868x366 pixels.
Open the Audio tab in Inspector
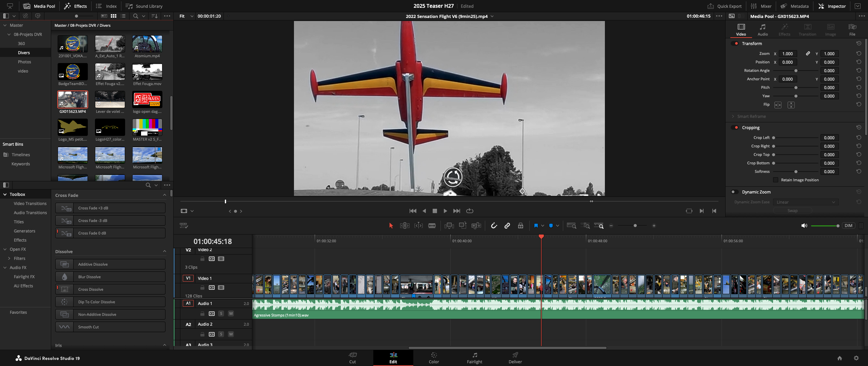(x=763, y=30)
